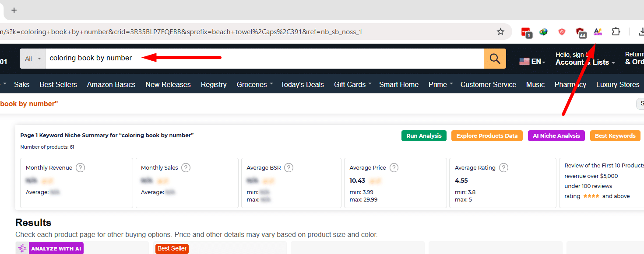
Task: Click into the Amazon search text field
Action: click(263, 59)
